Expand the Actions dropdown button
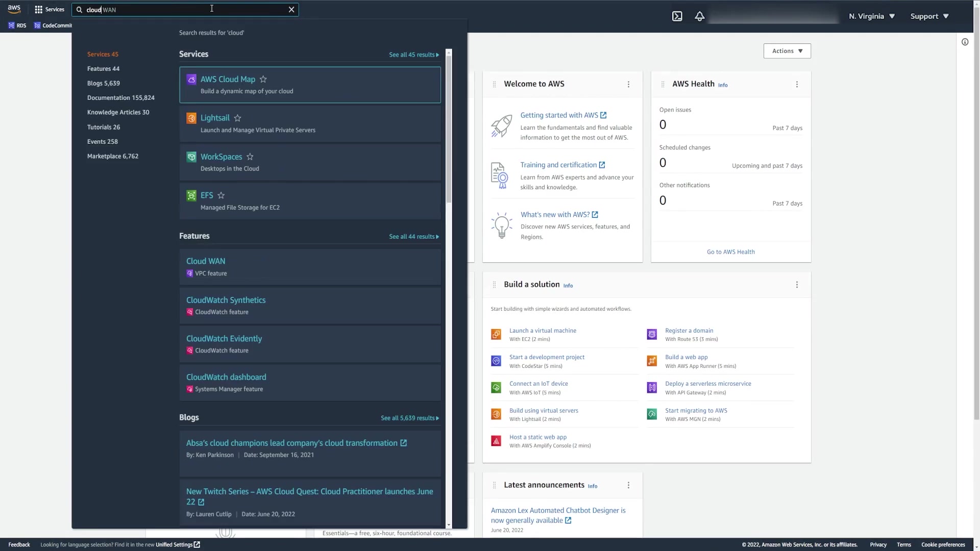The height and width of the screenshot is (551, 980). tap(787, 51)
